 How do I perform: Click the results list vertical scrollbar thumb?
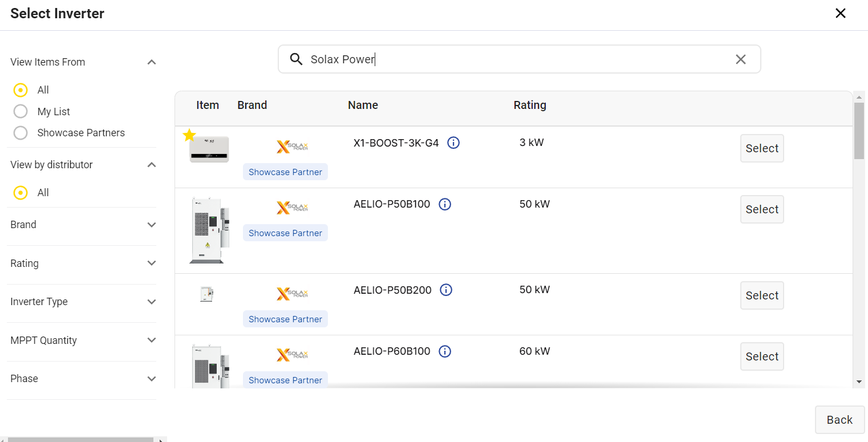pos(859,131)
